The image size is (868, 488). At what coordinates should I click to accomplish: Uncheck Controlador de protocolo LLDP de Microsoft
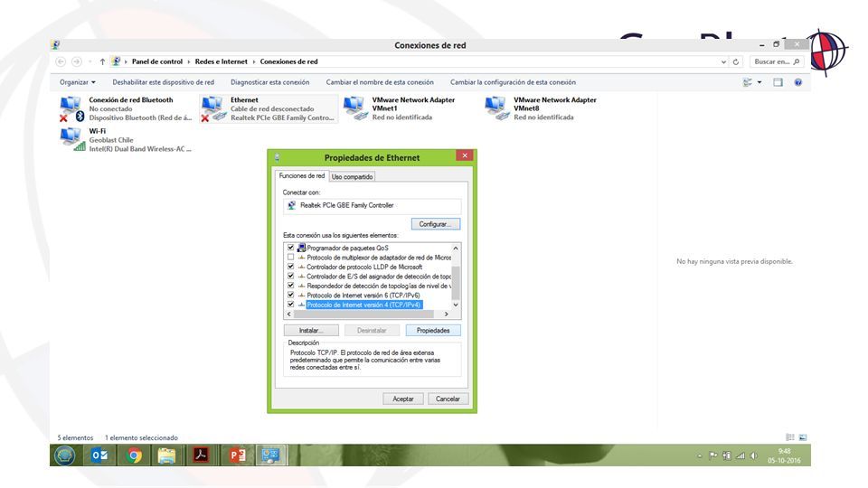click(290, 266)
